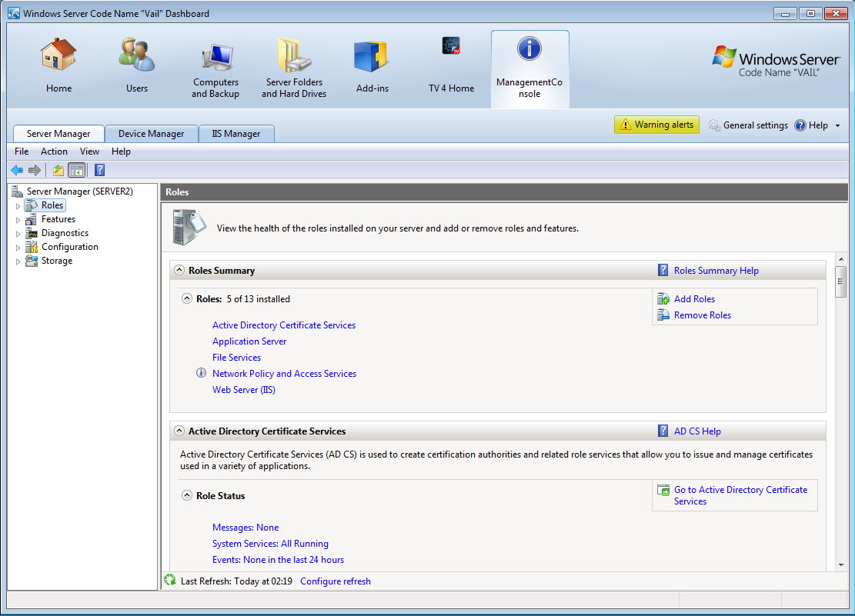Switch to the IIS Manager tab
Image resolution: width=855 pixels, height=616 pixels.
click(x=236, y=134)
